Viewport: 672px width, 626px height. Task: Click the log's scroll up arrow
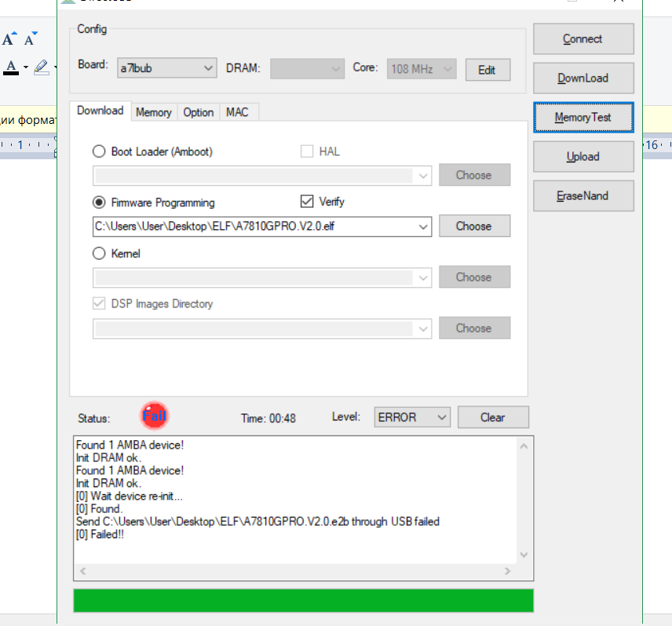tap(524, 446)
